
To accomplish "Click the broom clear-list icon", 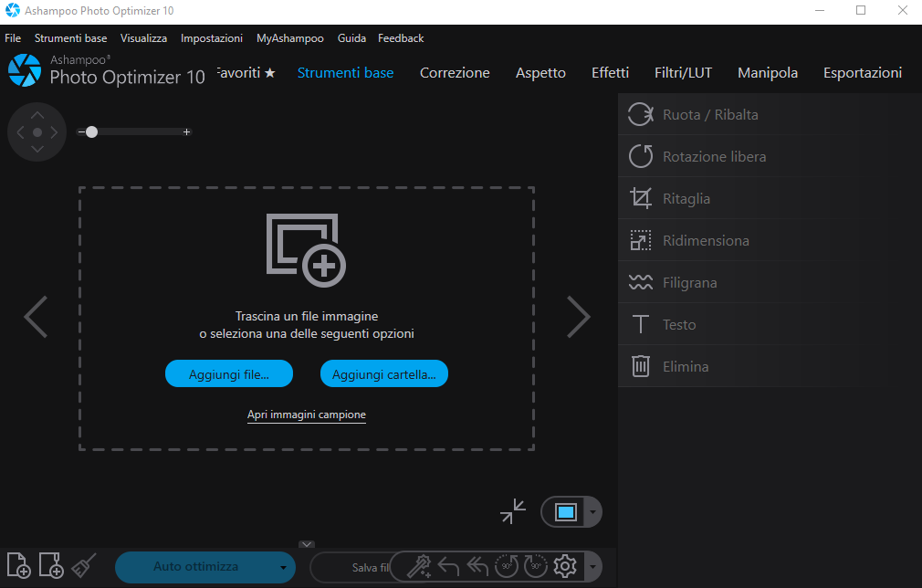I will 83,566.
